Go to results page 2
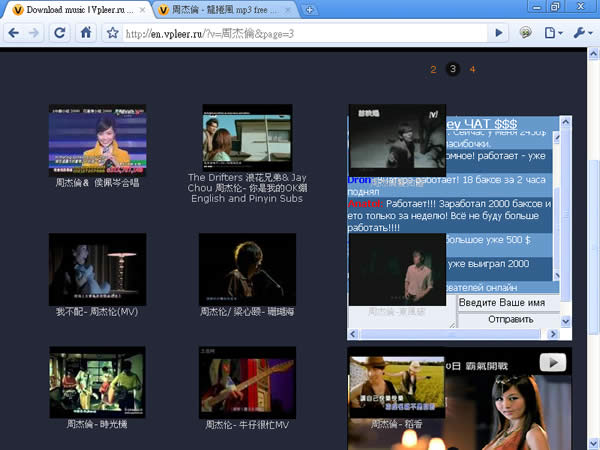Viewport: 600px width, 450px height. [x=433, y=69]
